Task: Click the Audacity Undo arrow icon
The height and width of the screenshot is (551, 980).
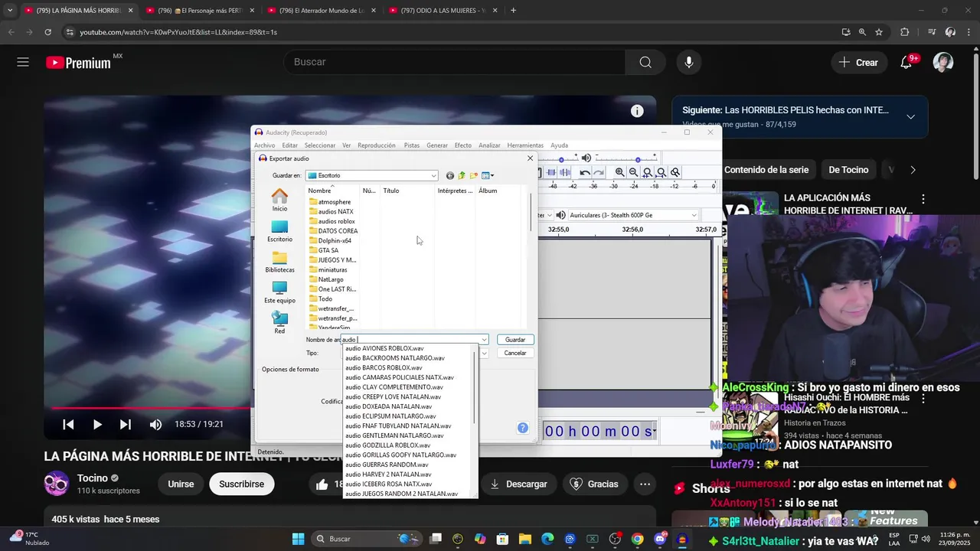Action: click(x=585, y=172)
